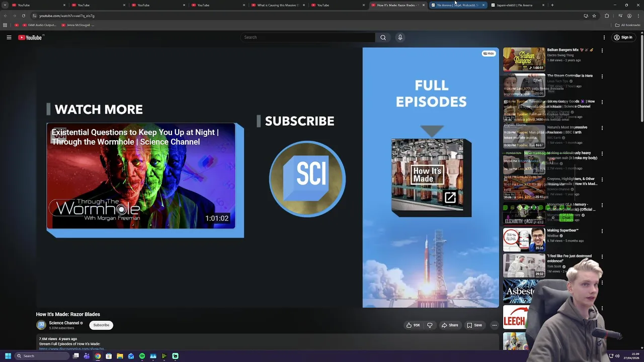Open the Science Channel name link

pyautogui.click(x=64, y=323)
